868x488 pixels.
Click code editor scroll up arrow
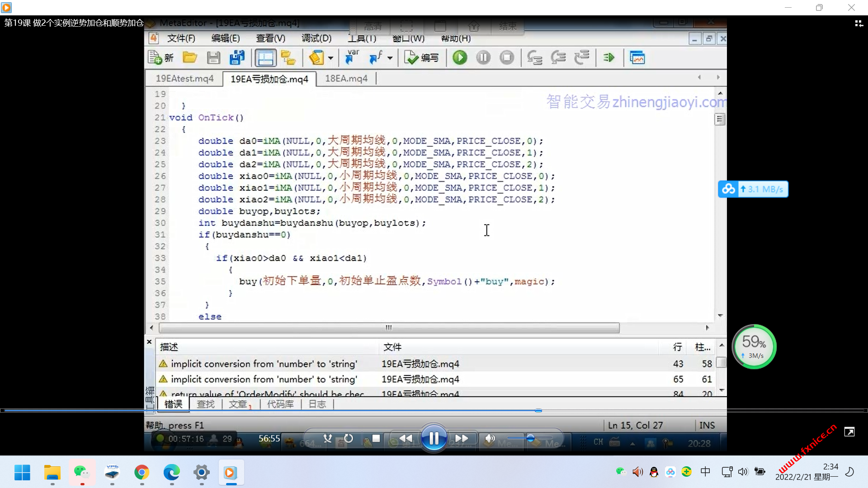coord(720,93)
